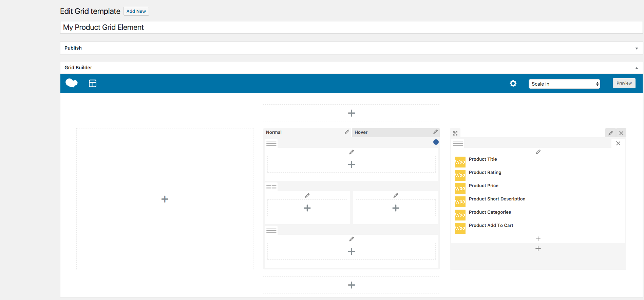The width and height of the screenshot is (644, 300).
Task: Open grid settings gear icon
Action: (x=513, y=83)
